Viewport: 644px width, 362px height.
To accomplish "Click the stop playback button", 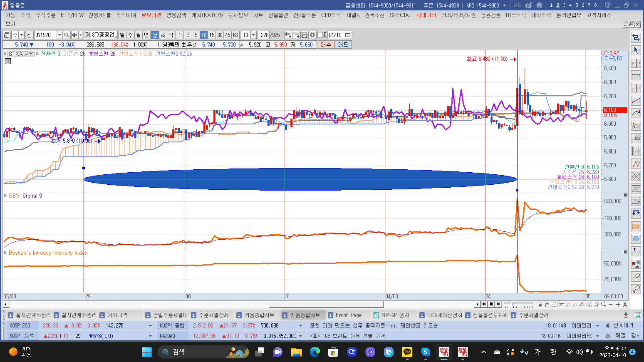I will [x=491, y=304].
